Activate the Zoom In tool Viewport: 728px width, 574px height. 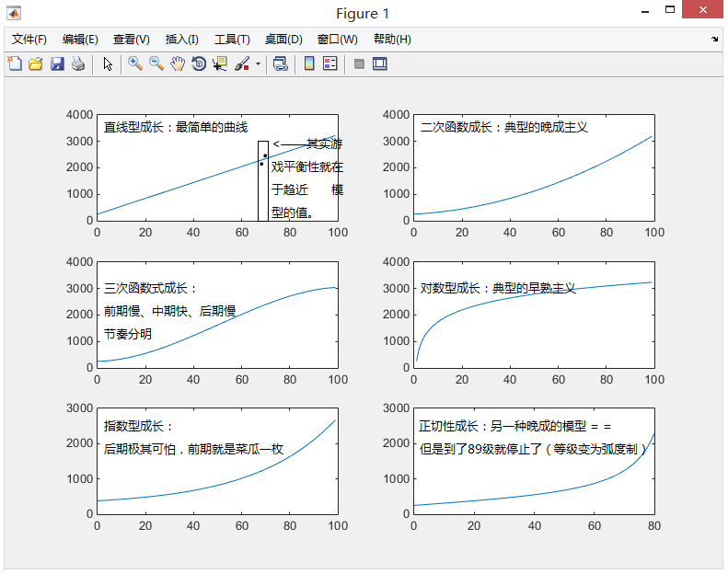(135, 63)
